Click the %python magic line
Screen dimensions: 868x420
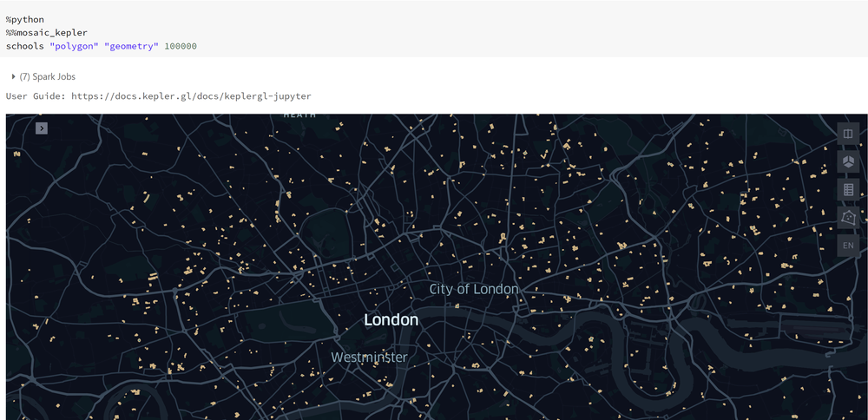[x=25, y=20]
